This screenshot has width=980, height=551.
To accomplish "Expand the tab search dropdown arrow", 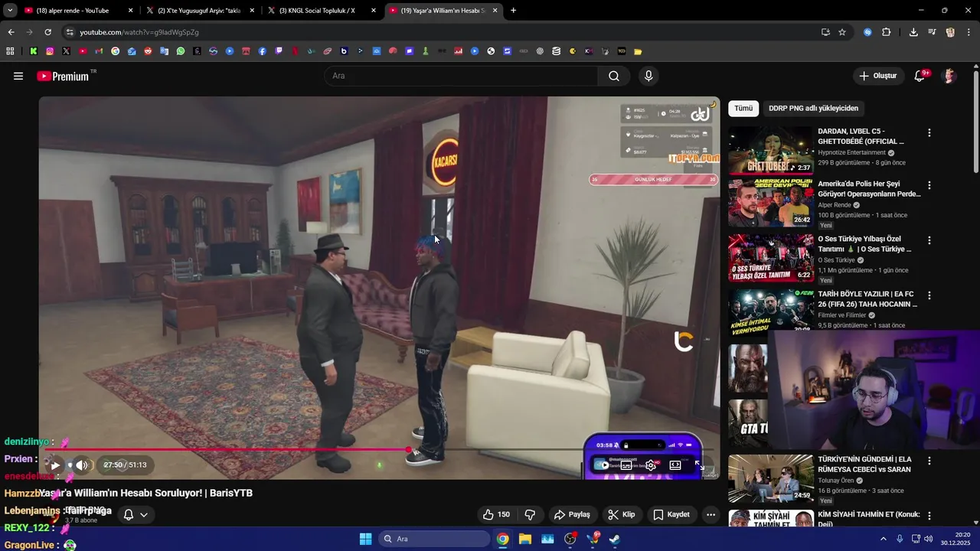I will pos(10,11).
